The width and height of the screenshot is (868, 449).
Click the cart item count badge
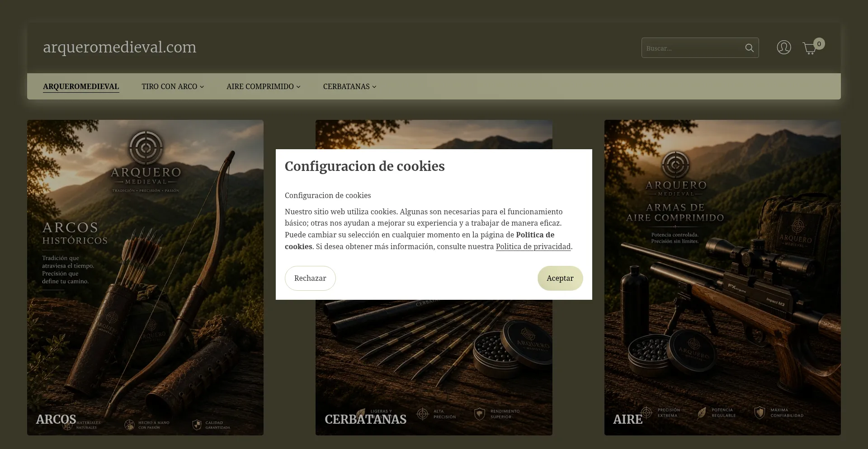(819, 44)
